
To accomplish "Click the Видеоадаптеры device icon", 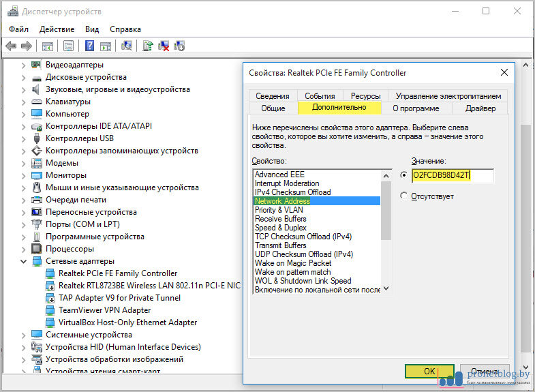I will point(36,65).
